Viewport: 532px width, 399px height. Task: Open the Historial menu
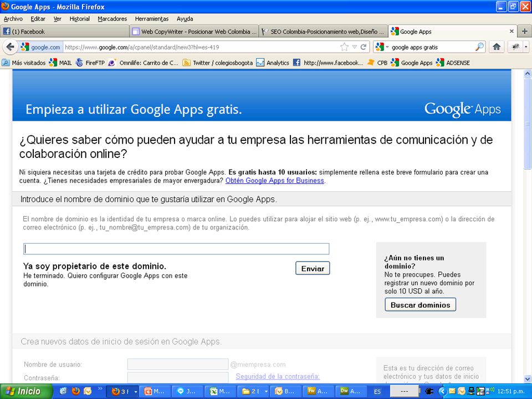click(79, 19)
